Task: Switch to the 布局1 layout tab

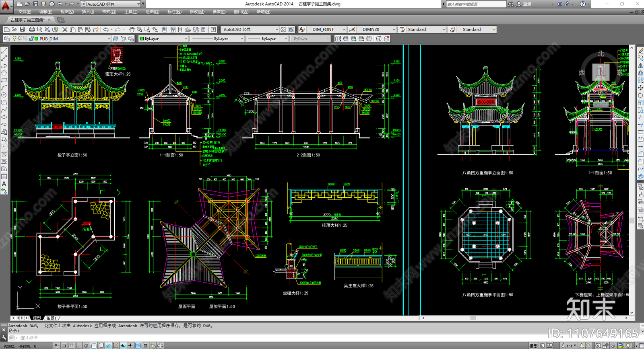Action: (x=52, y=318)
